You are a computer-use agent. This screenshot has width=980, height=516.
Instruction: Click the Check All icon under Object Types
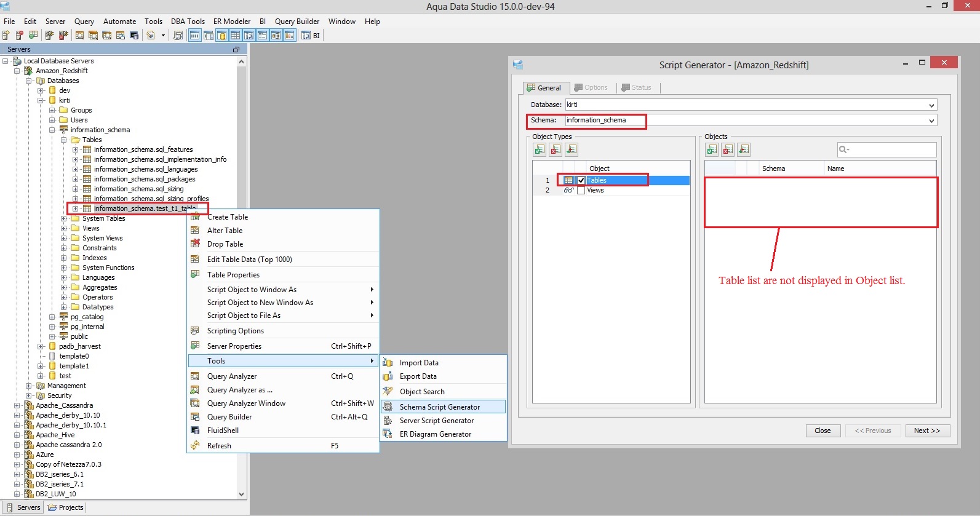[540, 149]
